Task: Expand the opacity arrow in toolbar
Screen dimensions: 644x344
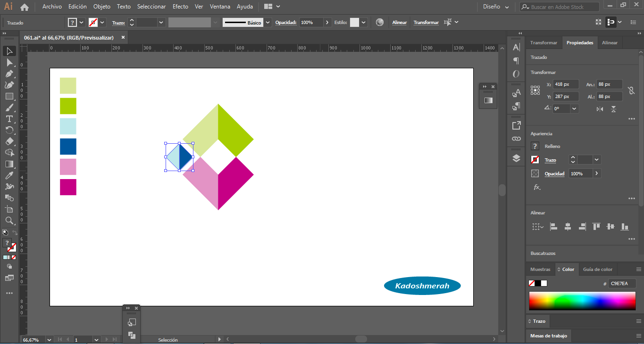Action: pyautogui.click(x=327, y=23)
